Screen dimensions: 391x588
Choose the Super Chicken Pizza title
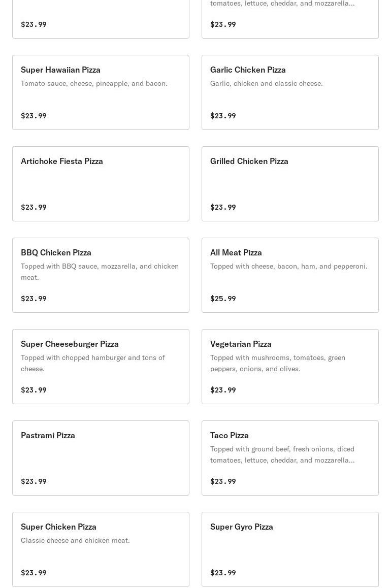pyautogui.click(x=58, y=527)
